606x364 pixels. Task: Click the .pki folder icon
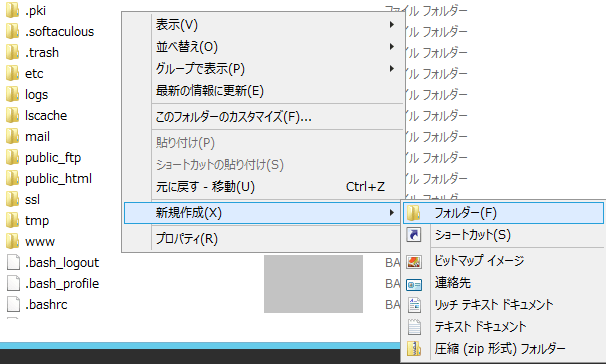[x=12, y=10]
